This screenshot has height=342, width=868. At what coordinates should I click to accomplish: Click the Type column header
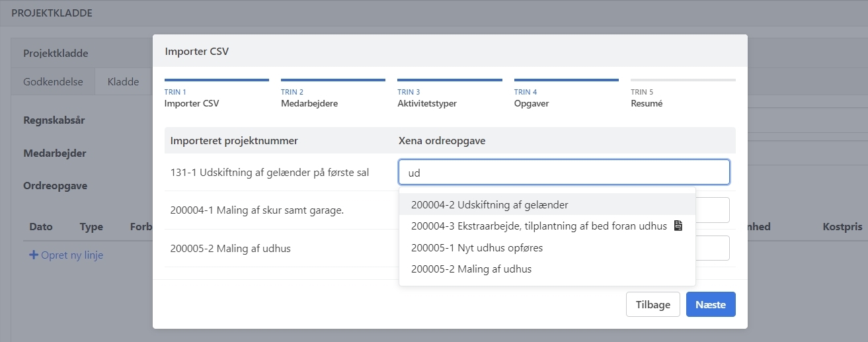coord(91,226)
